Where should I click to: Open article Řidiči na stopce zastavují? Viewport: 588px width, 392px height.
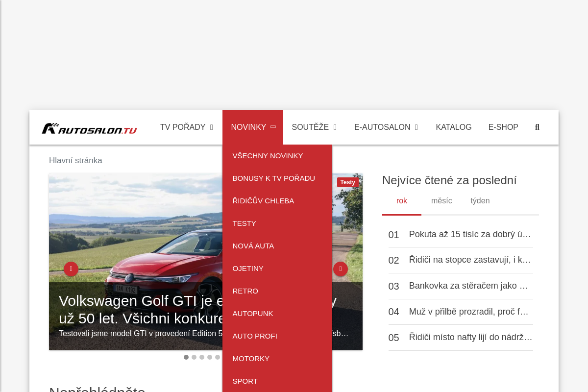[470, 260]
